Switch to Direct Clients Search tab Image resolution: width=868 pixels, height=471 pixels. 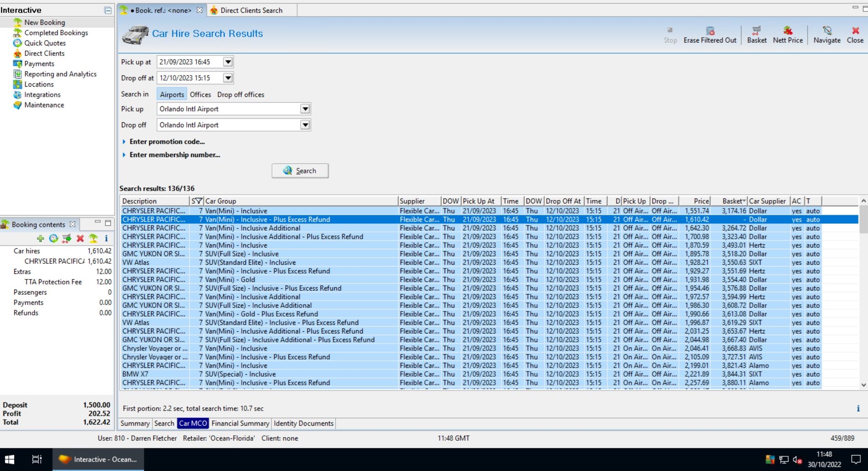251,10
